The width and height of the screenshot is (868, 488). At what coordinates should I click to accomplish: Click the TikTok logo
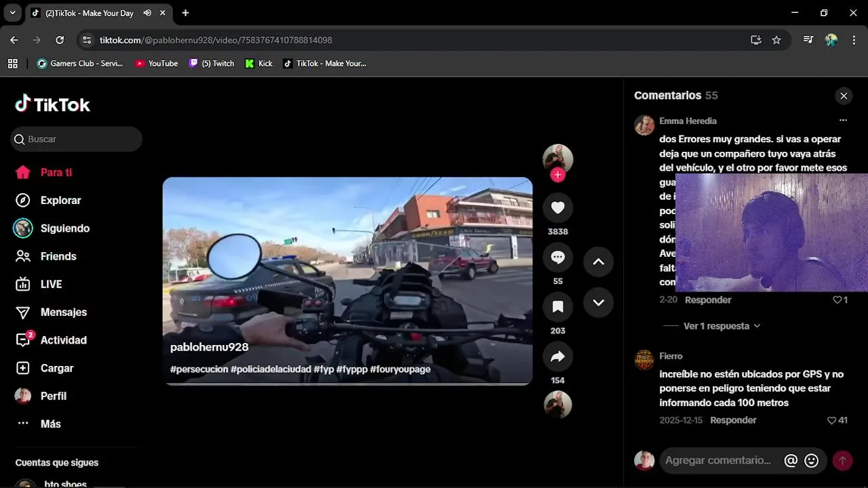pos(52,104)
